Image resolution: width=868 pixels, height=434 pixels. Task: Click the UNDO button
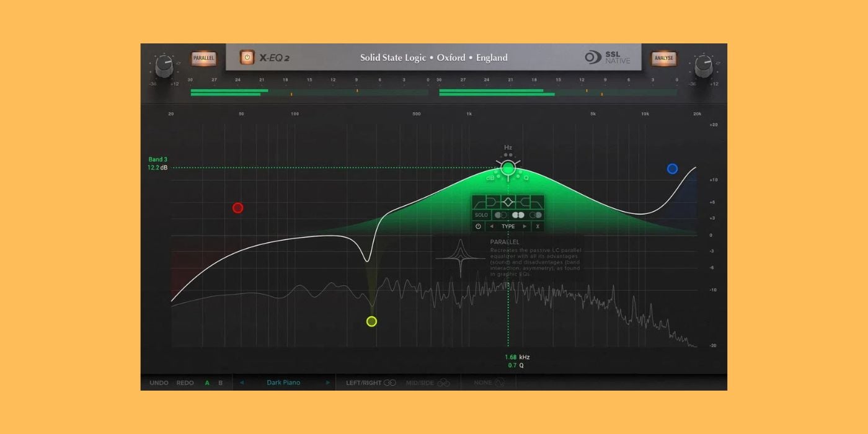[159, 383]
